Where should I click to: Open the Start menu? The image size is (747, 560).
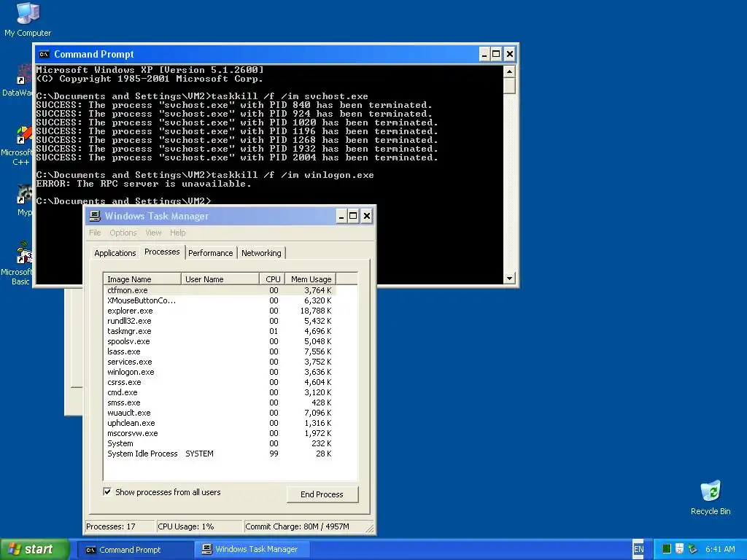pos(35,549)
